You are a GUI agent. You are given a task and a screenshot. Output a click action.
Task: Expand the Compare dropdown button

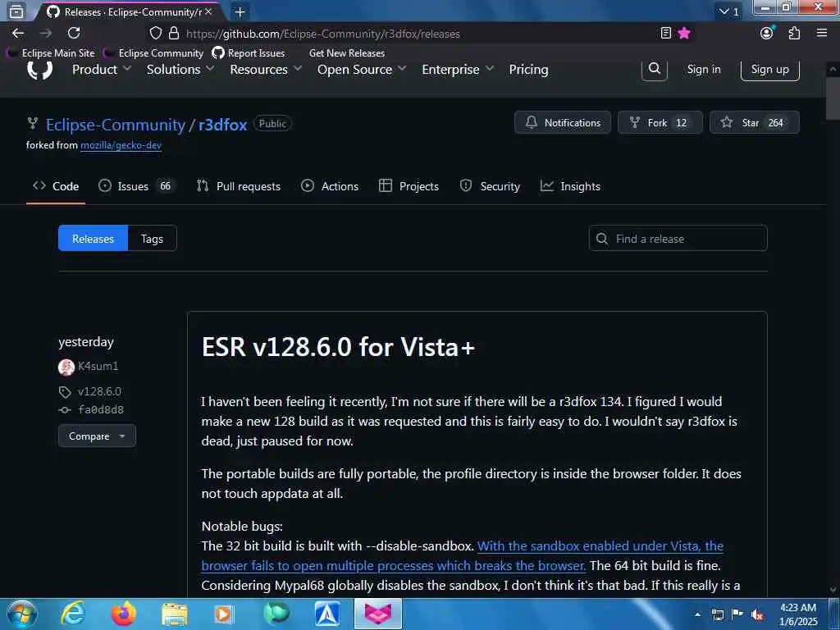pyautogui.click(x=97, y=436)
